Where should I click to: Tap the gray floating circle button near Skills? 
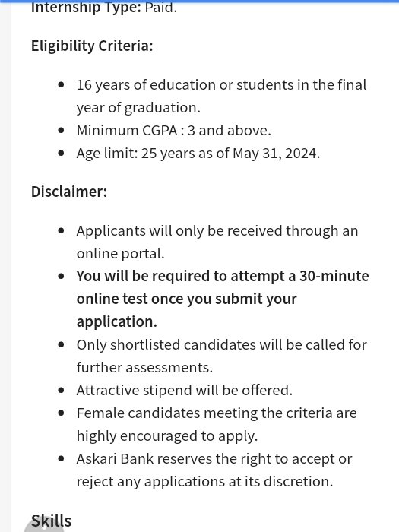(x=44, y=524)
